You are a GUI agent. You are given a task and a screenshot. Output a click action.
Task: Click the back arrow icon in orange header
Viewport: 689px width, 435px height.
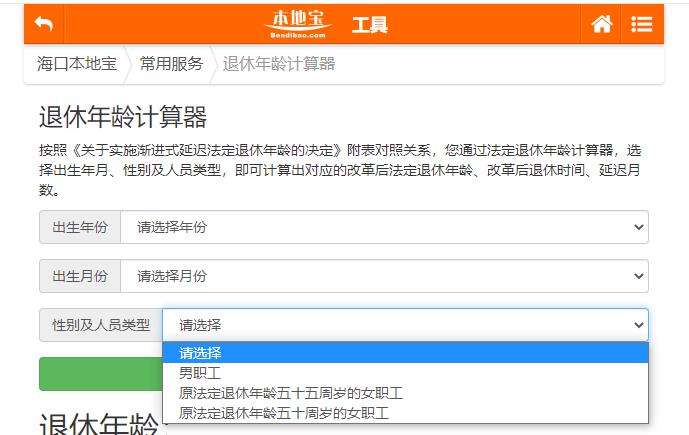(x=44, y=24)
